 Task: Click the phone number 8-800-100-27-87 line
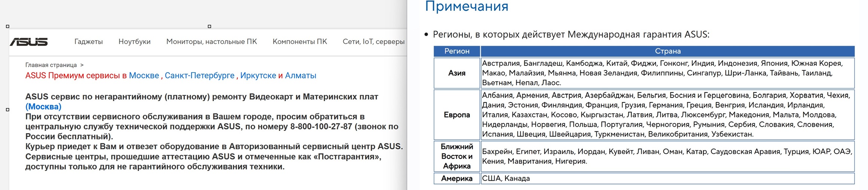212,126
